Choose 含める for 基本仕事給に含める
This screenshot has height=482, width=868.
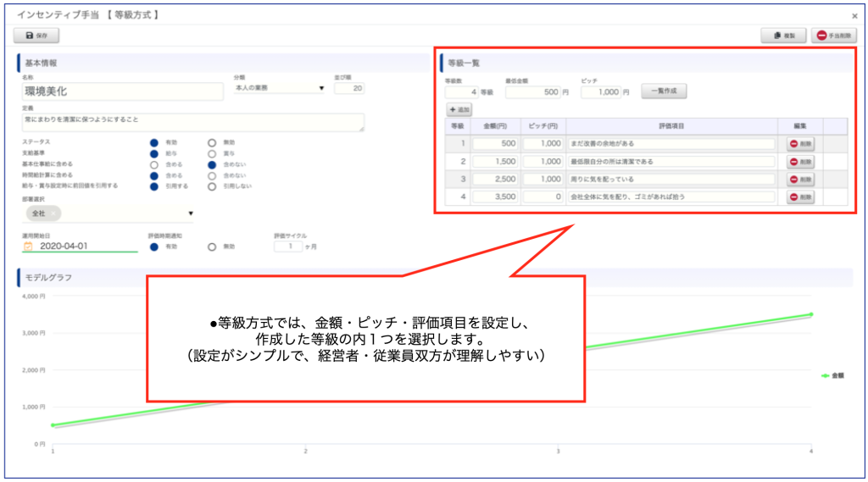pyautogui.click(x=154, y=163)
